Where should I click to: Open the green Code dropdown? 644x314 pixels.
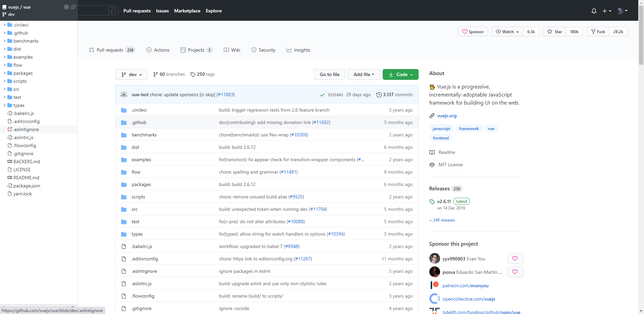coord(400,74)
